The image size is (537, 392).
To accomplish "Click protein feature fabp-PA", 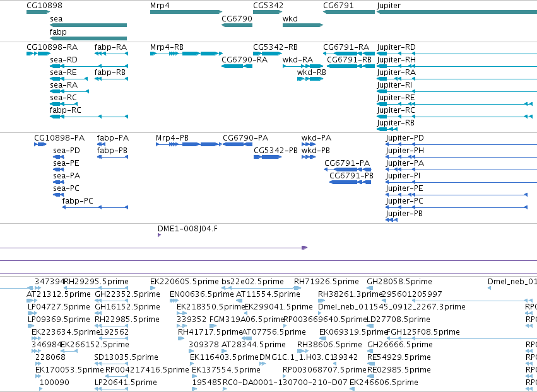I will (101, 144).
